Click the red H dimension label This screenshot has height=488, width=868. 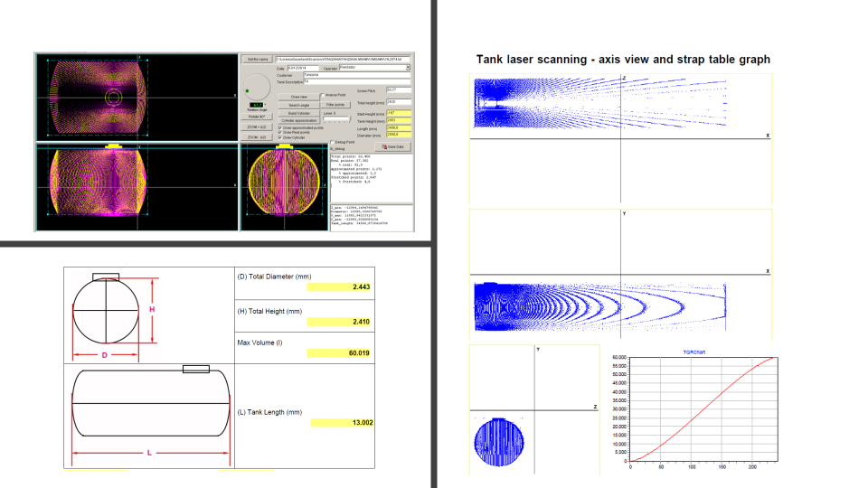pyautogui.click(x=152, y=309)
